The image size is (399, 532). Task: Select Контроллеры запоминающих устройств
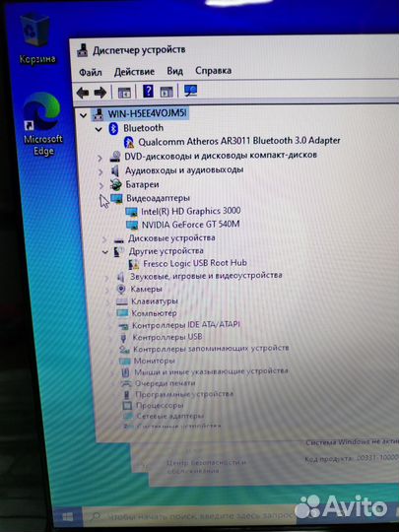click(211, 349)
